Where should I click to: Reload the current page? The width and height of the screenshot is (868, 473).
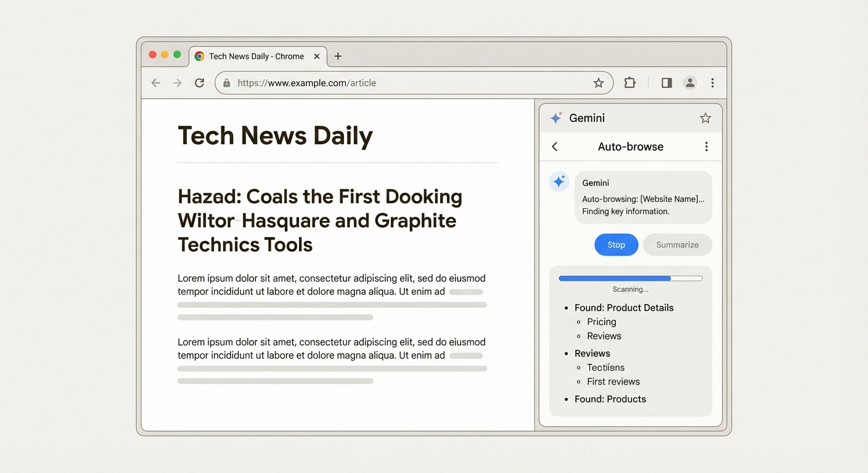[x=199, y=83]
